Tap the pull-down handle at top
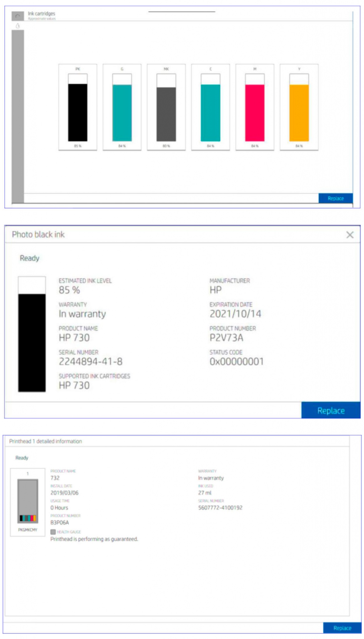This screenshot has height=639, width=364. [x=182, y=12]
